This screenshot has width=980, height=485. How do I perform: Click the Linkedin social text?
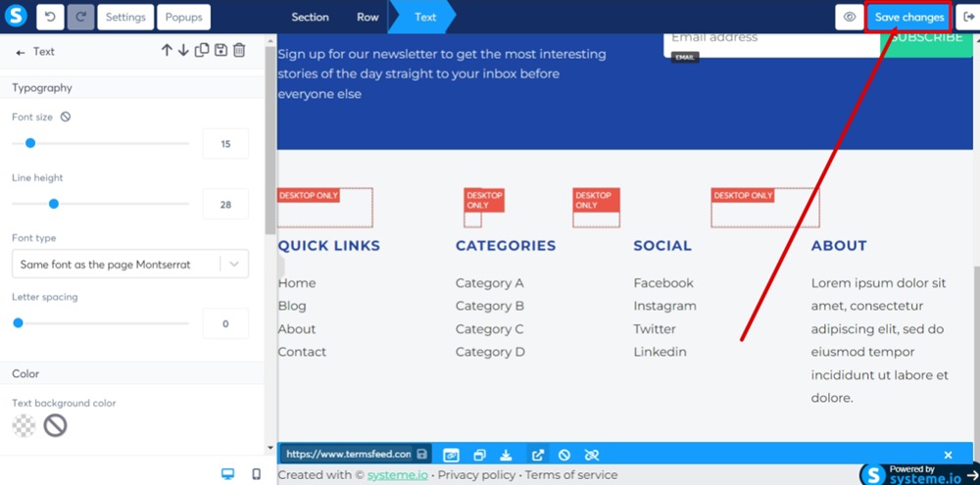pyautogui.click(x=660, y=352)
